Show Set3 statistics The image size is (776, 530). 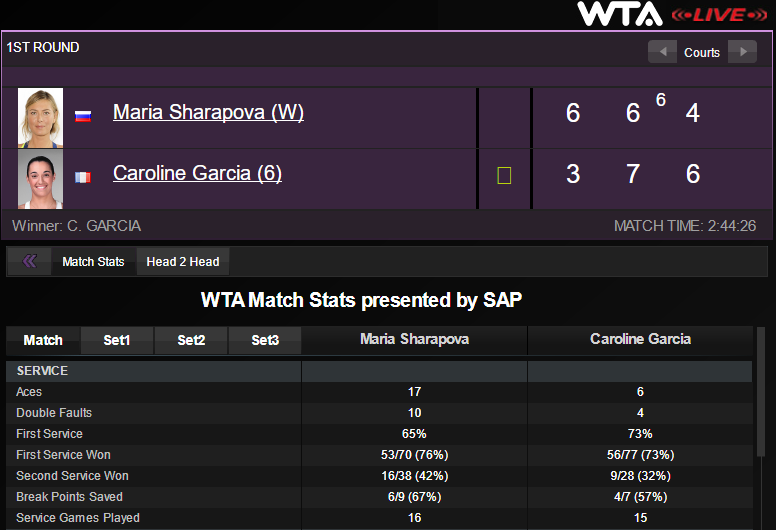(x=265, y=340)
